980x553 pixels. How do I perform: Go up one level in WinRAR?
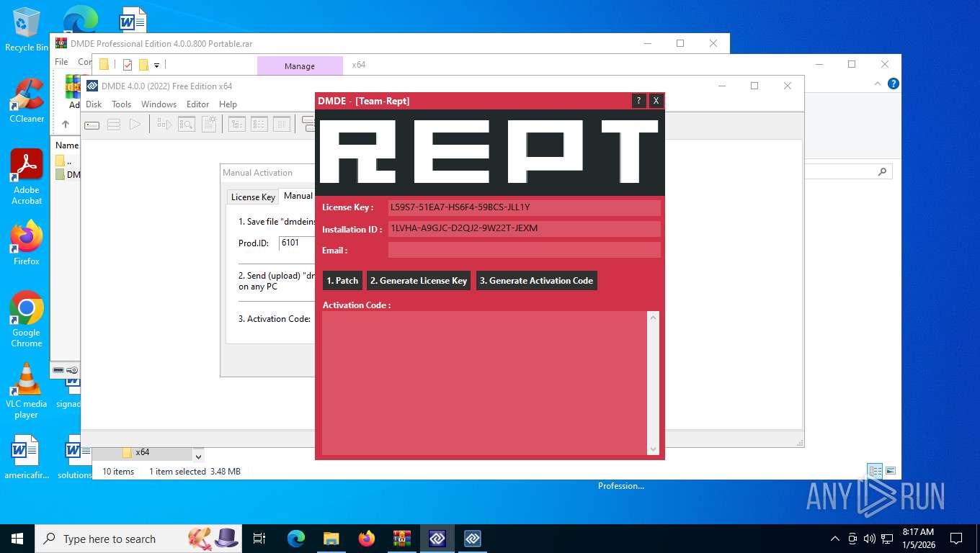pyautogui.click(x=66, y=125)
